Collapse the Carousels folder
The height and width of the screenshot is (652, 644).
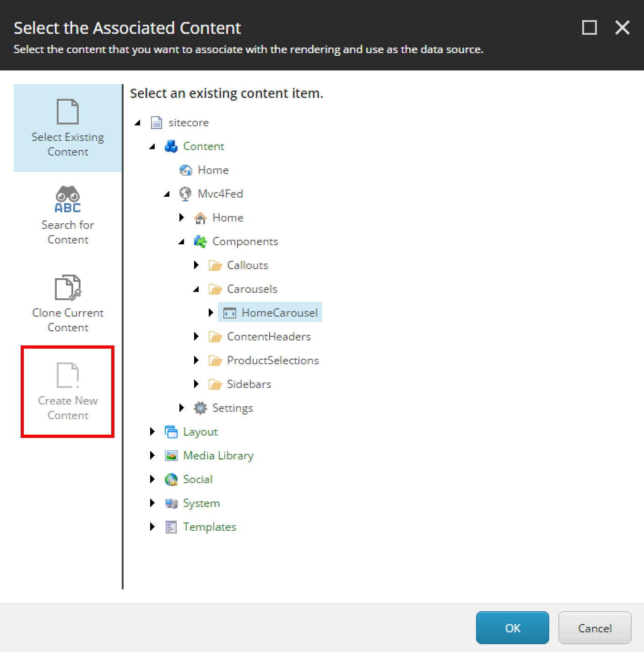[x=196, y=289]
